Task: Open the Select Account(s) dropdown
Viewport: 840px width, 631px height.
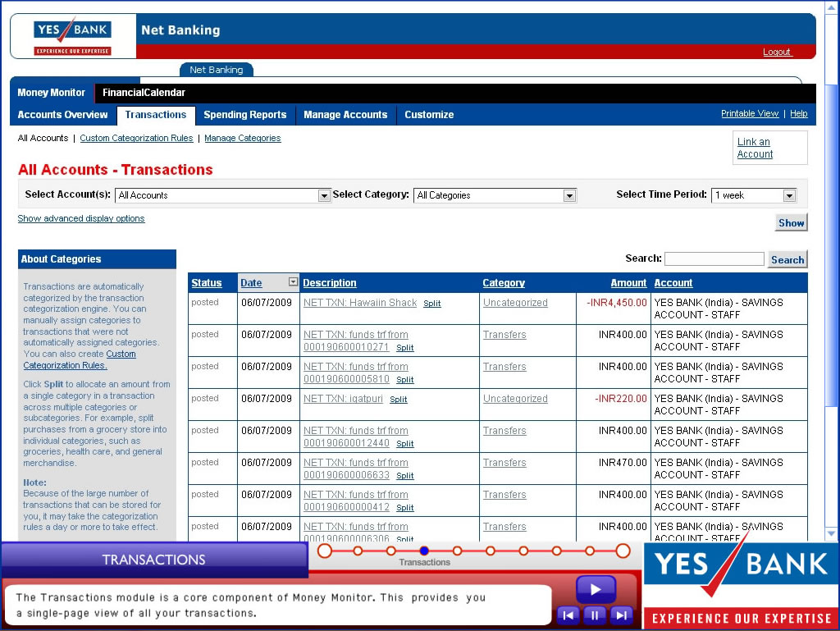Action: (324, 195)
